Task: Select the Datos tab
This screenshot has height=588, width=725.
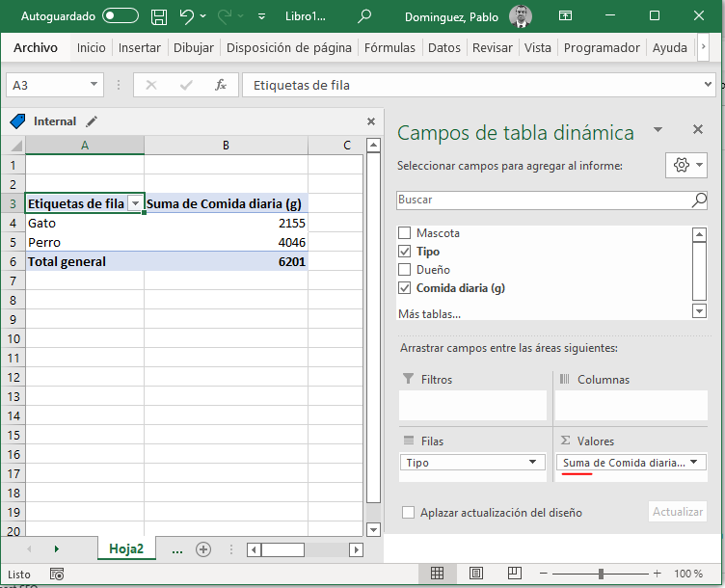Action: point(444,47)
